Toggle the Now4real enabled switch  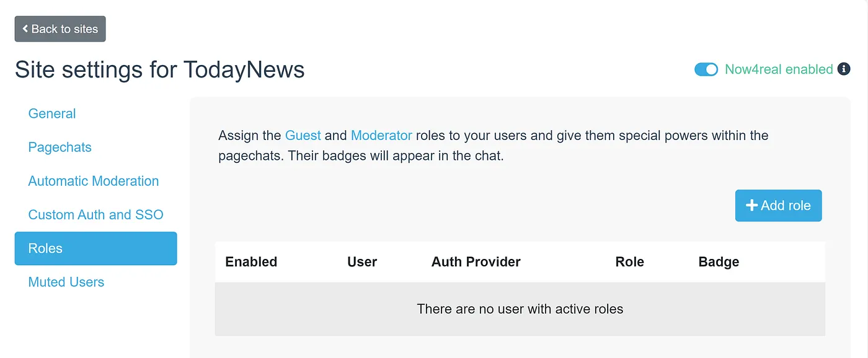click(706, 69)
